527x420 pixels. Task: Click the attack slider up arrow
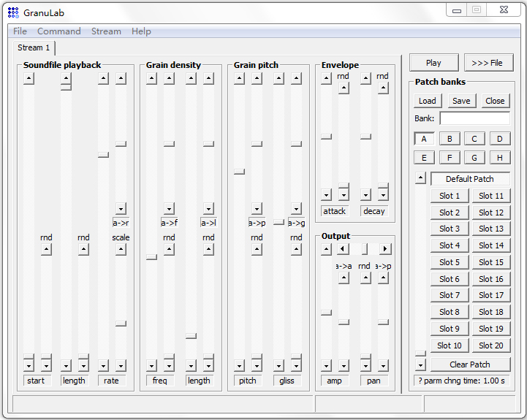pyautogui.click(x=326, y=79)
